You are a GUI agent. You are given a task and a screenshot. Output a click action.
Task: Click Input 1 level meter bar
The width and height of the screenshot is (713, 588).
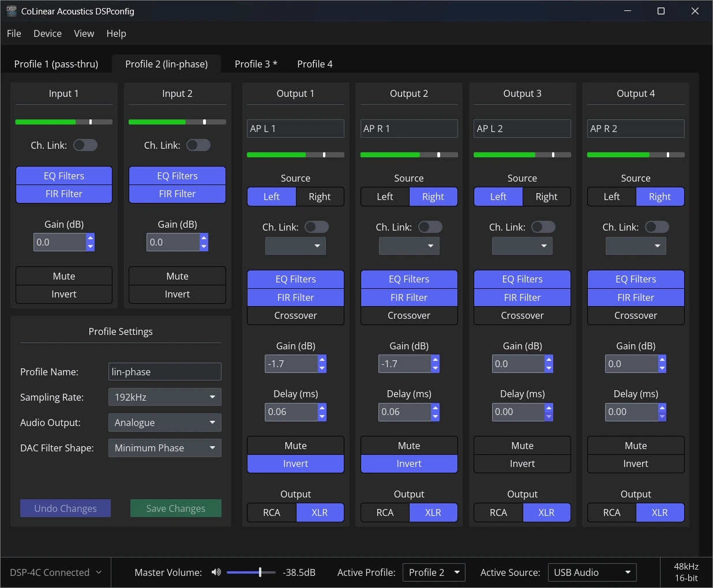point(64,122)
